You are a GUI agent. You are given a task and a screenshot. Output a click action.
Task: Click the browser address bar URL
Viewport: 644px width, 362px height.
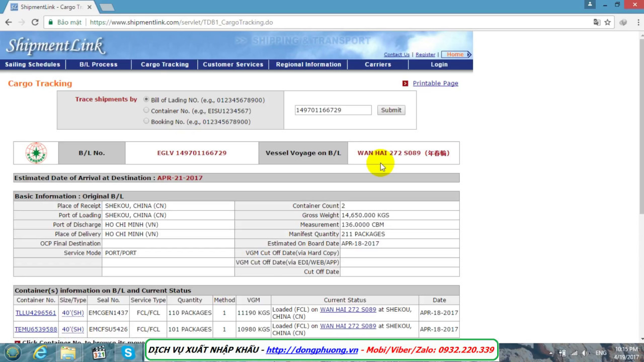tap(181, 22)
